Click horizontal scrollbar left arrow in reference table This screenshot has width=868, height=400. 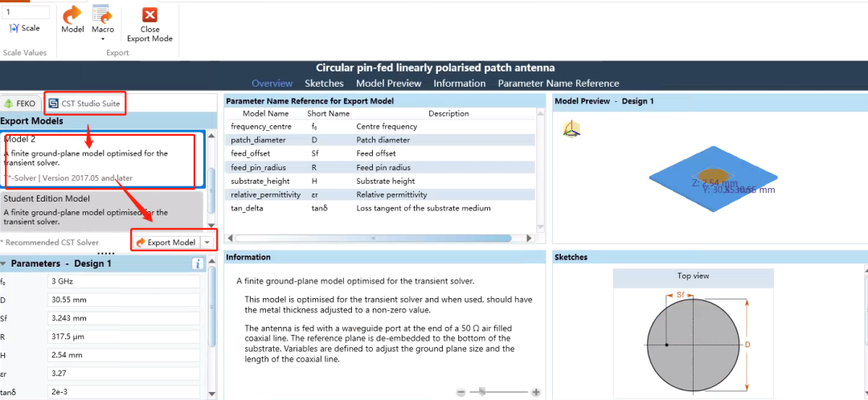(230, 238)
